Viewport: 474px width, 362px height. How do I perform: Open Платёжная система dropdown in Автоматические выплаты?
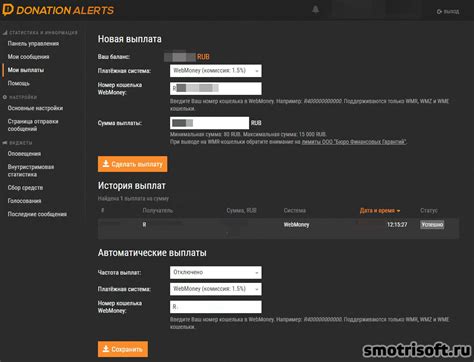point(216,289)
